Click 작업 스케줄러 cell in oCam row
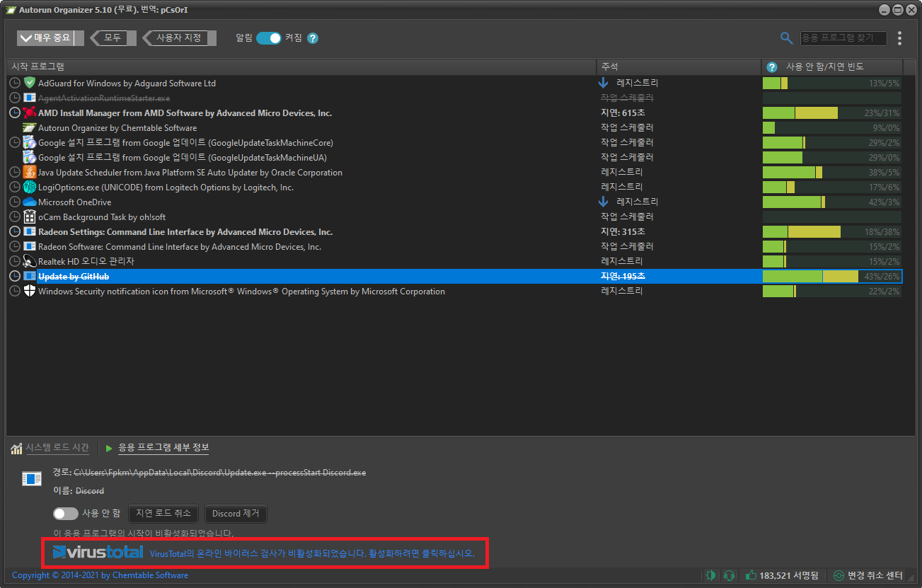 627,217
